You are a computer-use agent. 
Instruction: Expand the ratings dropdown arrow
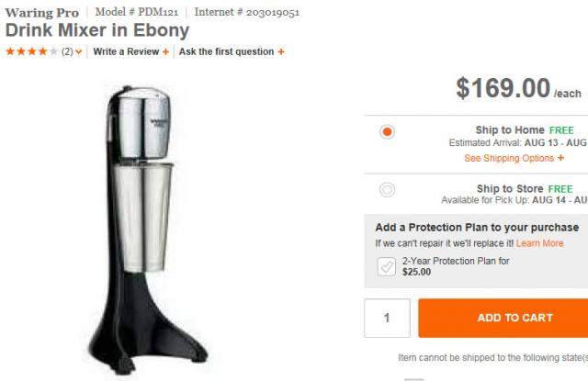point(79,52)
